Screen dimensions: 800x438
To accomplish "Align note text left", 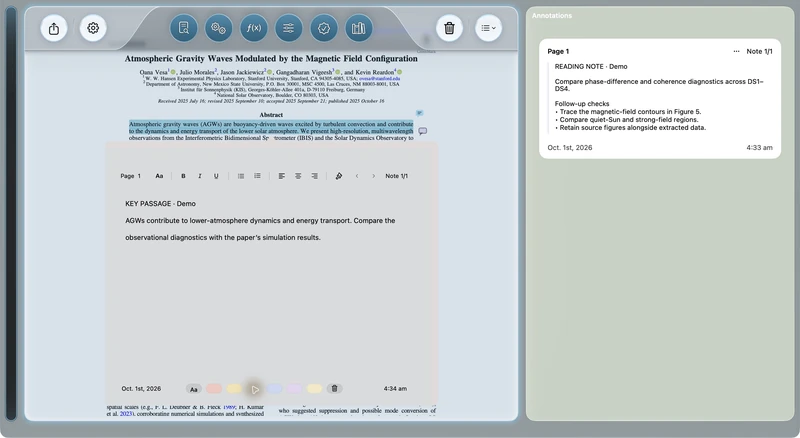I will coord(282,176).
